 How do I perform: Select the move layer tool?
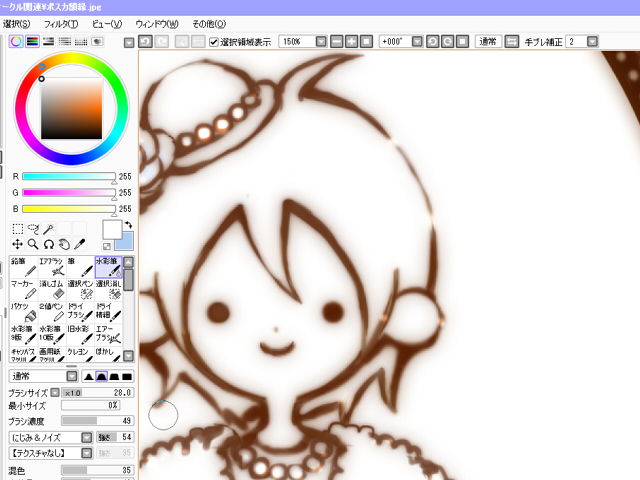pos(18,244)
